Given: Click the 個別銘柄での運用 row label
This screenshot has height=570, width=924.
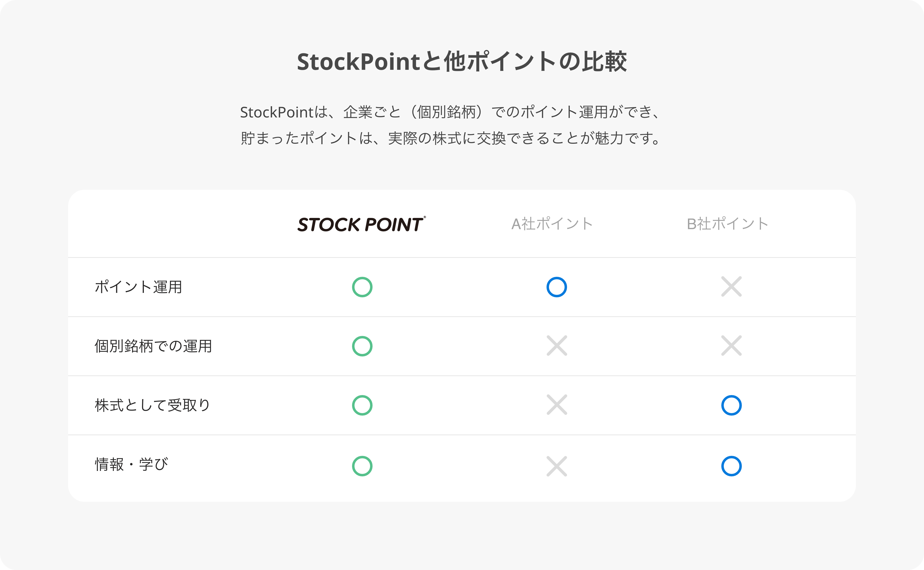Looking at the screenshot, I should pyautogui.click(x=153, y=346).
